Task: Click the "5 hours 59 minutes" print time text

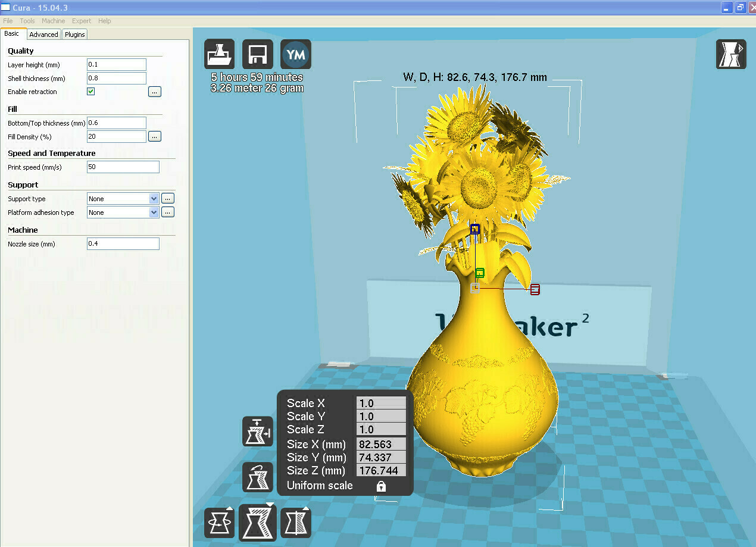Action: [x=257, y=77]
